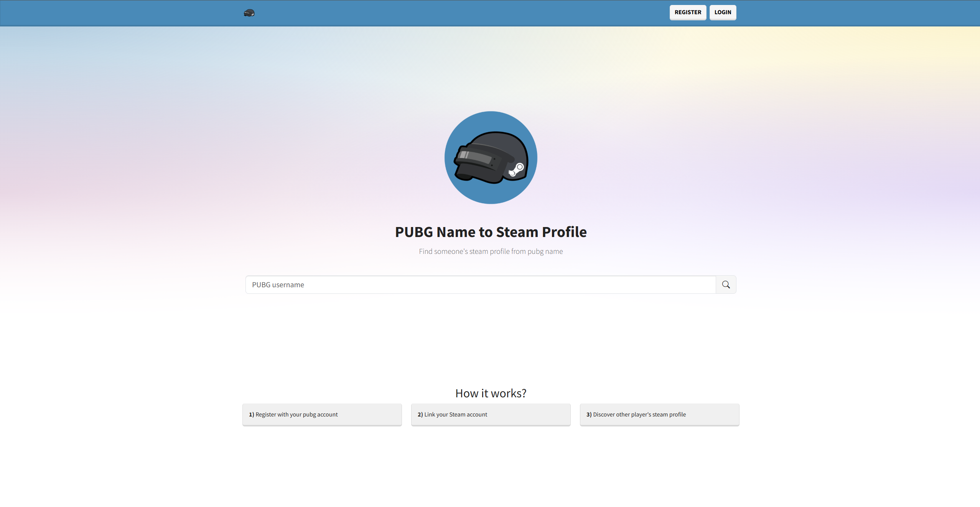Viewport: 980px width, 507px height.
Task: Focus the PUBG username search field
Action: (481, 285)
